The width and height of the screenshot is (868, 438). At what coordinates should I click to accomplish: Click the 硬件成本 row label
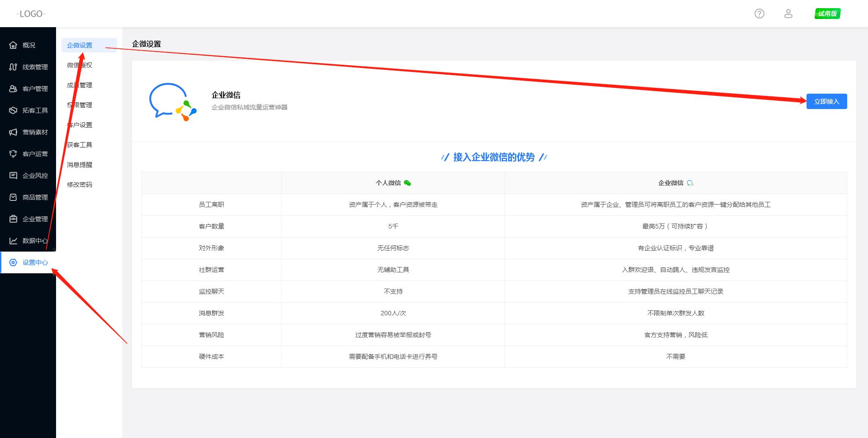[x=212, y=357]
